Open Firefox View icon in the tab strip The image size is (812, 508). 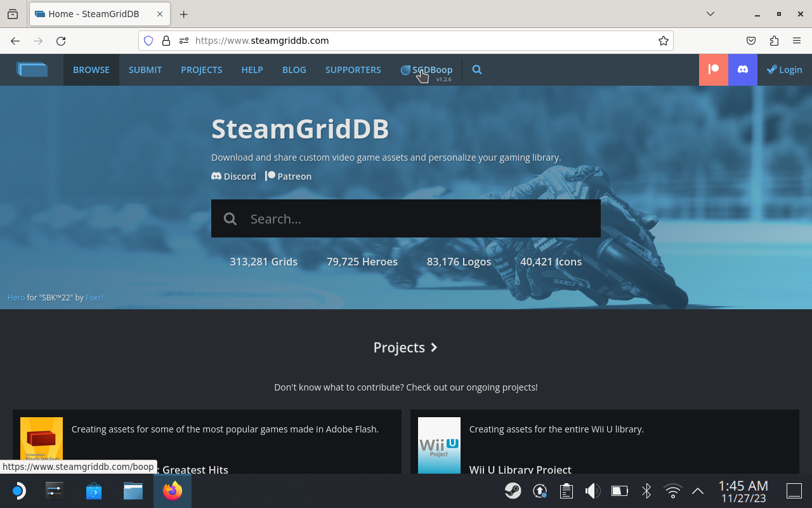(13, 14)
